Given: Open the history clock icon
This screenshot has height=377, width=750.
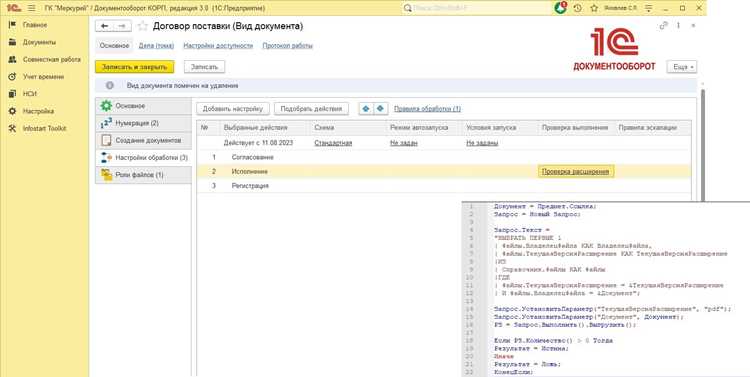Looking at the screenshot, I should pos(578,8).
